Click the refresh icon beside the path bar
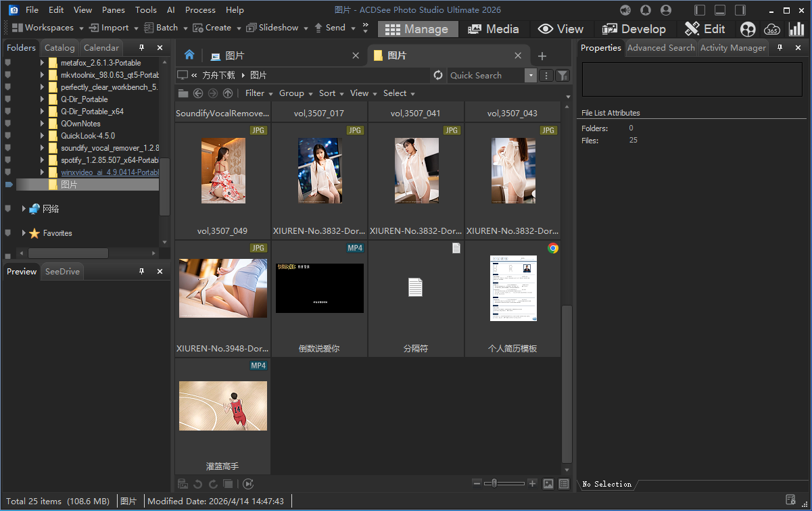The image size is (812, 511). click(x=437, y=76)
